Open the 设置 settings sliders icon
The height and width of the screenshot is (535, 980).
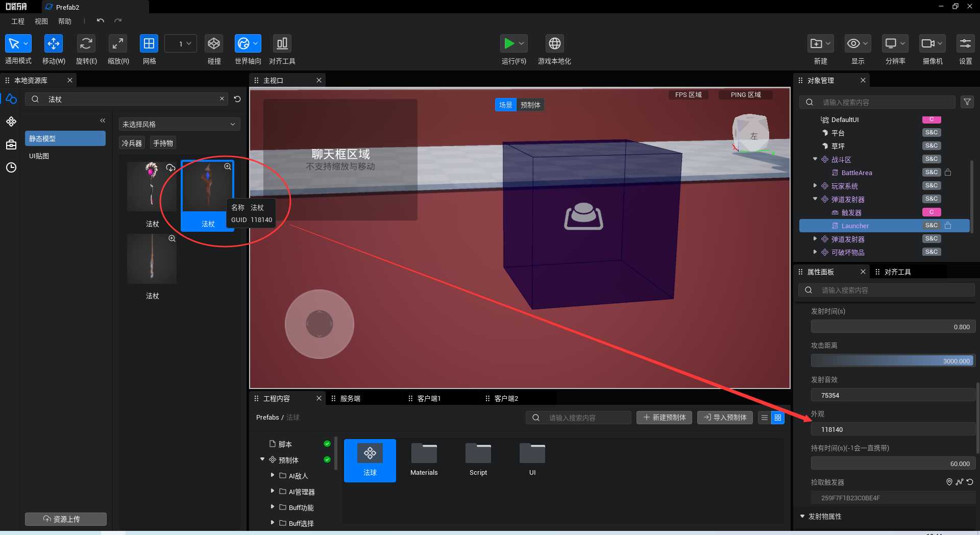tap(965, 43)
